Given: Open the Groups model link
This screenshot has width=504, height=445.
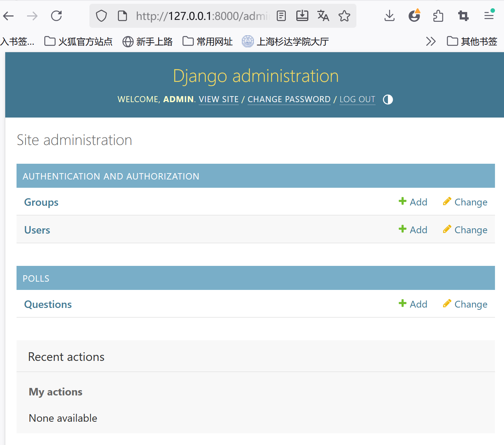Looking at the screenshot, I should point(41,202).
